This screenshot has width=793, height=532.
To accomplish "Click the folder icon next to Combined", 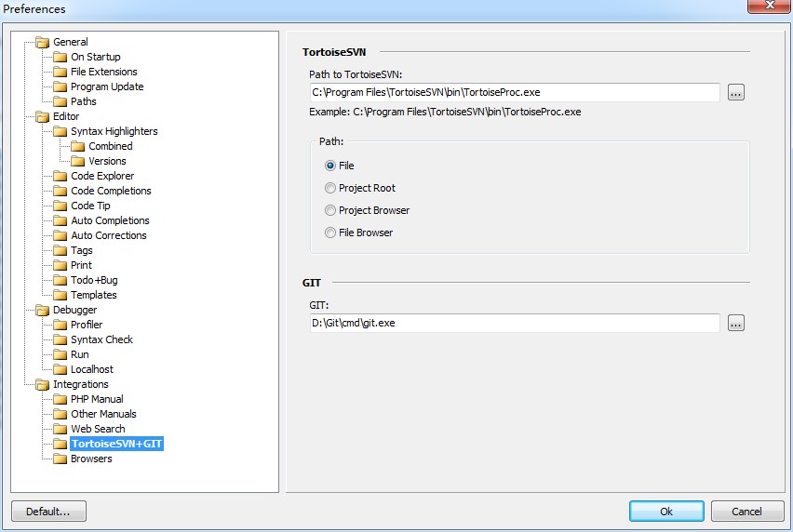I will [78, 147].
